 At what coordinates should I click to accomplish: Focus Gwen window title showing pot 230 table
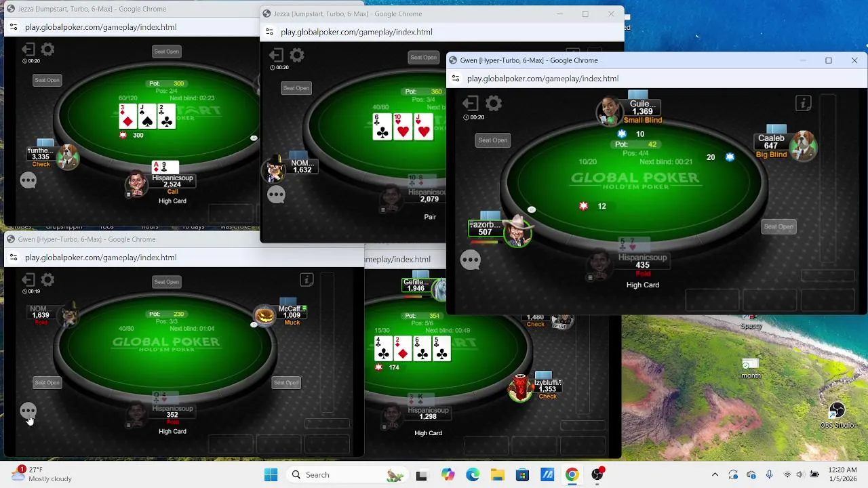tap(87, 239)
